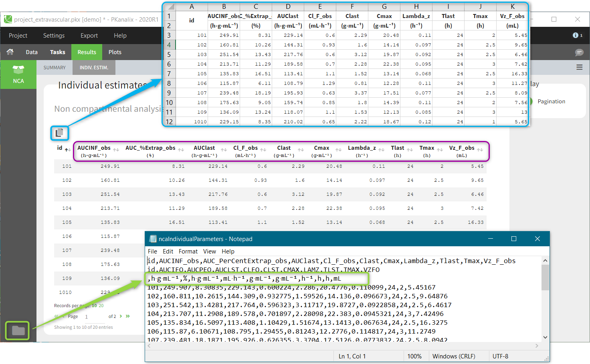This screenshot has width=590, height=364.
Task: Select the NCA panel in the sidebar
Action: pos(18,74)
